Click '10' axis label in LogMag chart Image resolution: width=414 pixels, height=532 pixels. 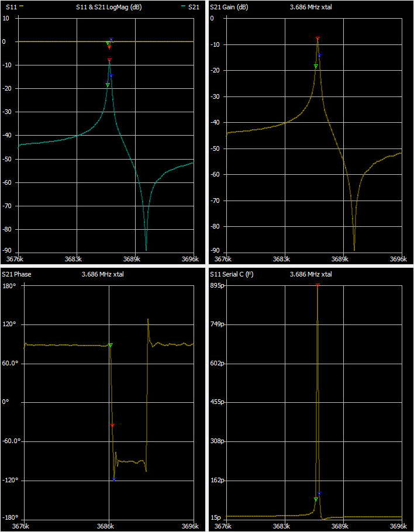click(x=5, y=18)
